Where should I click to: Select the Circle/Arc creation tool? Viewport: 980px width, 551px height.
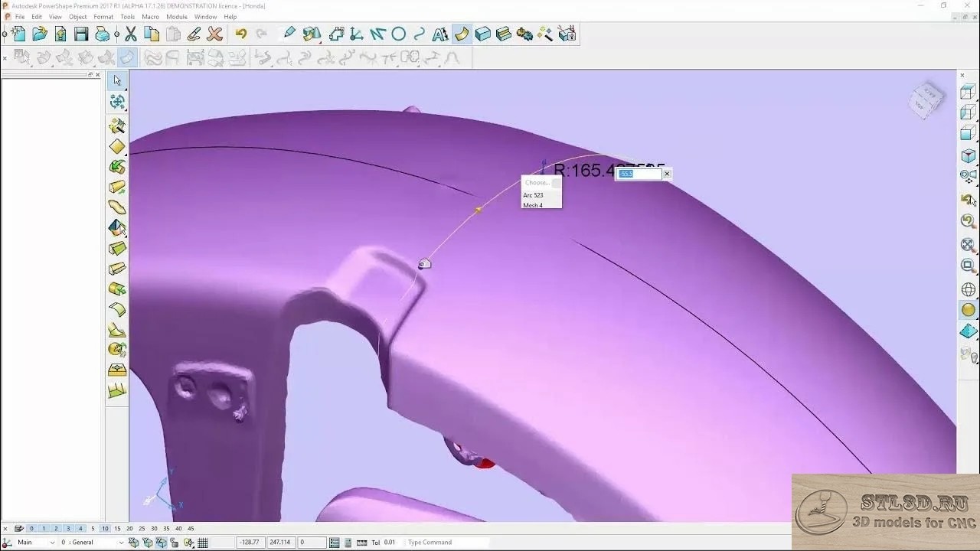398,34
